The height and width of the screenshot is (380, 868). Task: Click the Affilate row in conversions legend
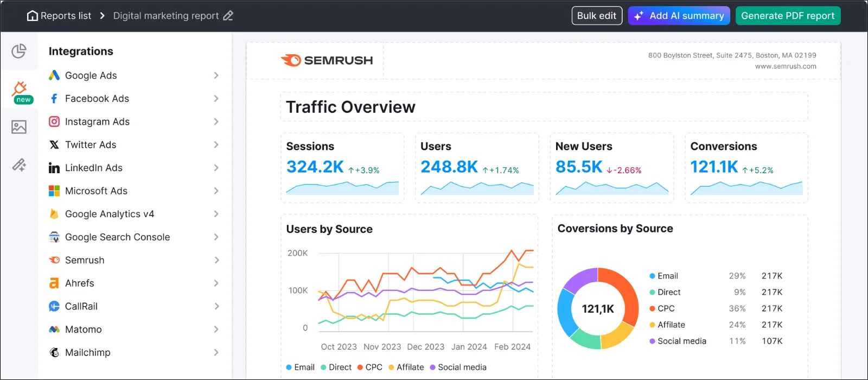click(716, 325)
